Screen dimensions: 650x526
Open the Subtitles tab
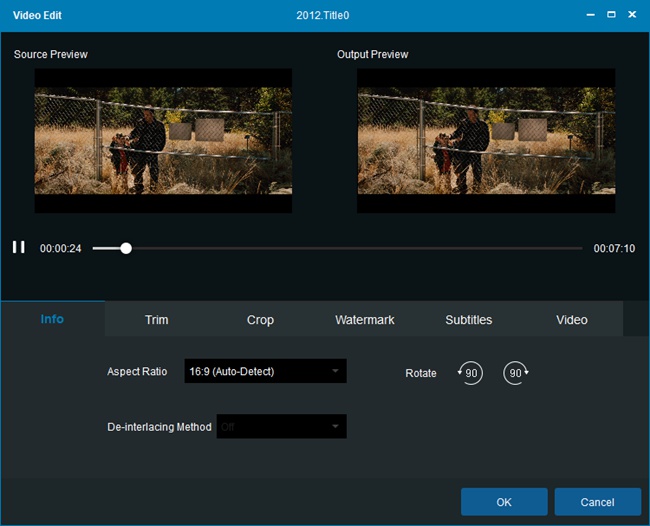coord(468,320)
